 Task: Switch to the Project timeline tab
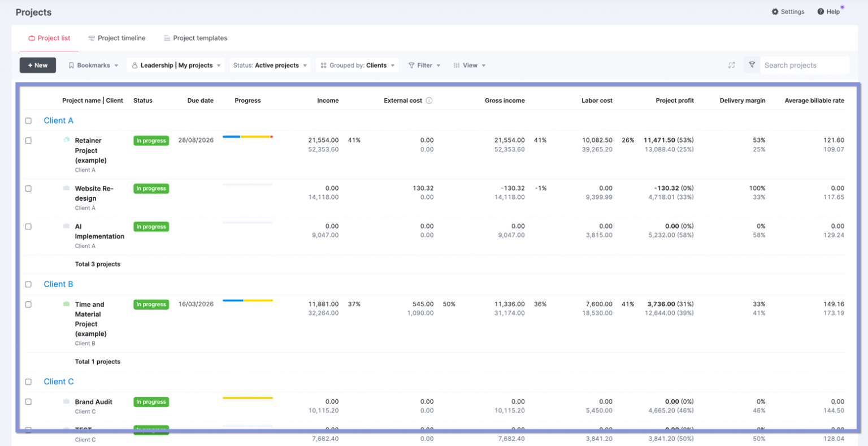117,38
